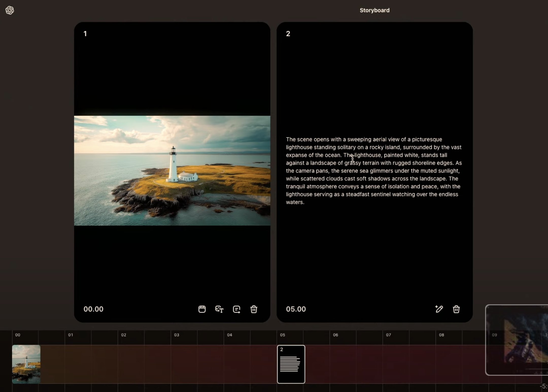The height and width of the screenshot is (392, 548).
Task: Click the 00.00 timestamp on card 1
Action: 93,309
